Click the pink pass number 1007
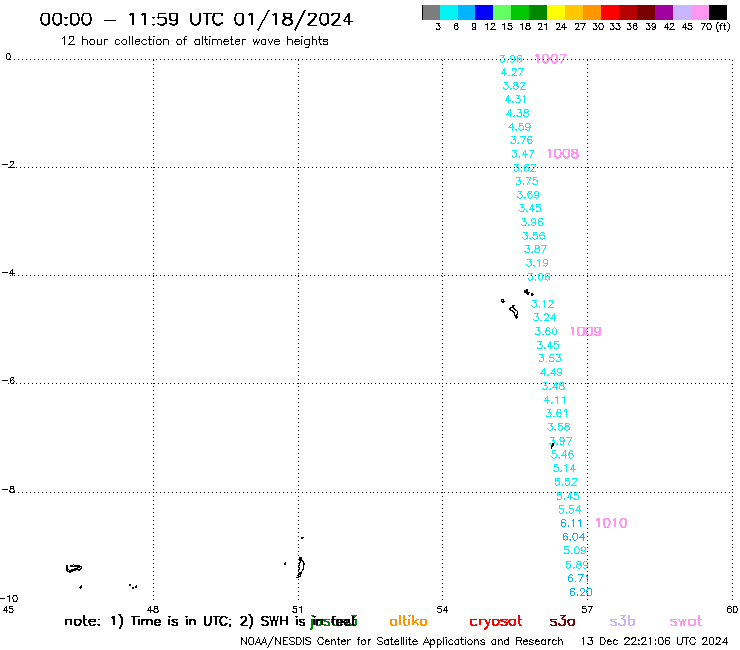This screenshot has height=650, width=740. (x=550, y=59)
